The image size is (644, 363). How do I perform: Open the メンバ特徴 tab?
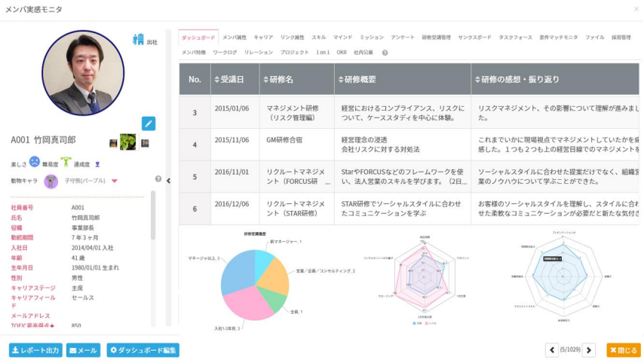pos(194,53)
